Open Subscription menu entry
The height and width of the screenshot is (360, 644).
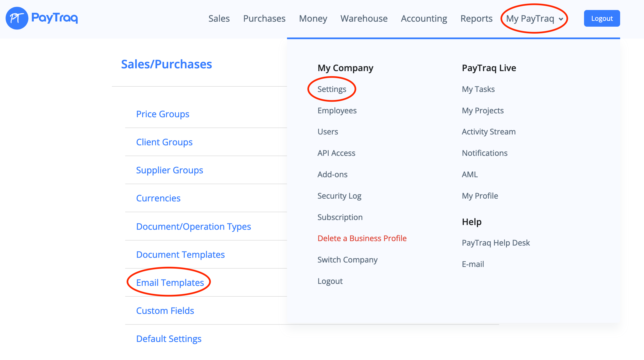(340, 217)
